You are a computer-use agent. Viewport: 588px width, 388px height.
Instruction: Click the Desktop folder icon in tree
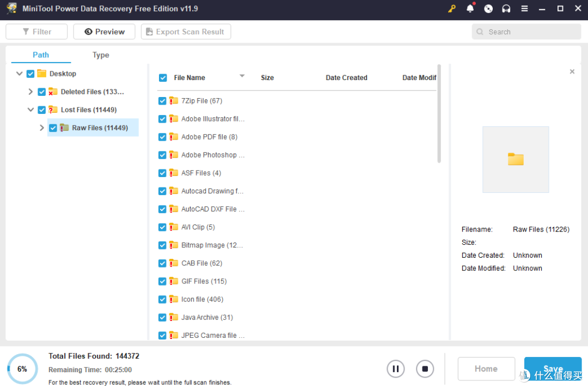click(x=41, y=74)
